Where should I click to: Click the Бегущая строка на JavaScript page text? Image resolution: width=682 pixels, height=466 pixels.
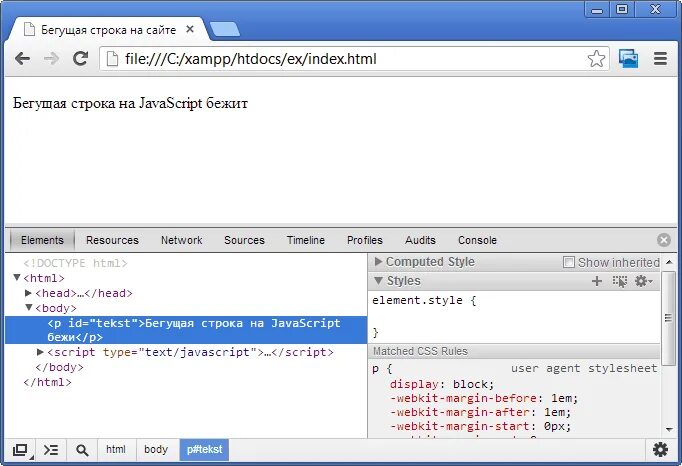pos(130,103)
